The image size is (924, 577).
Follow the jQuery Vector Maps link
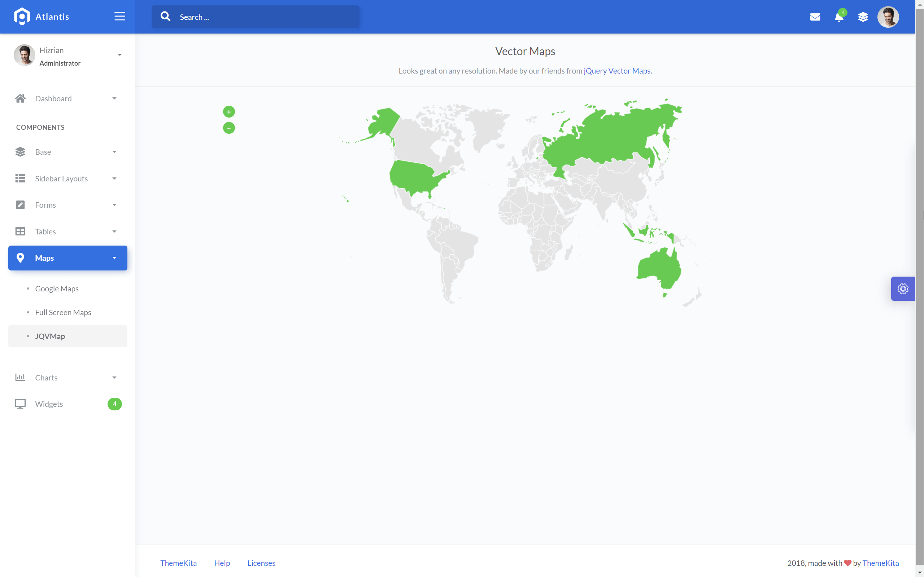click(617, 71)
